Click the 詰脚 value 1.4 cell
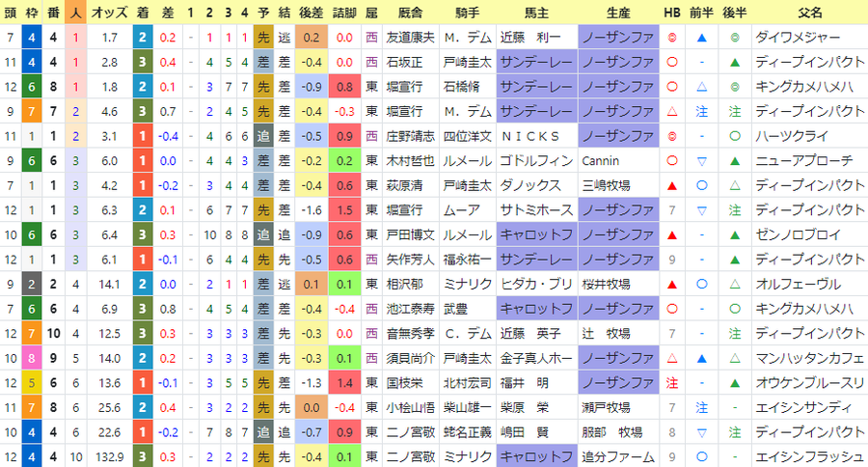 point(344,383)
